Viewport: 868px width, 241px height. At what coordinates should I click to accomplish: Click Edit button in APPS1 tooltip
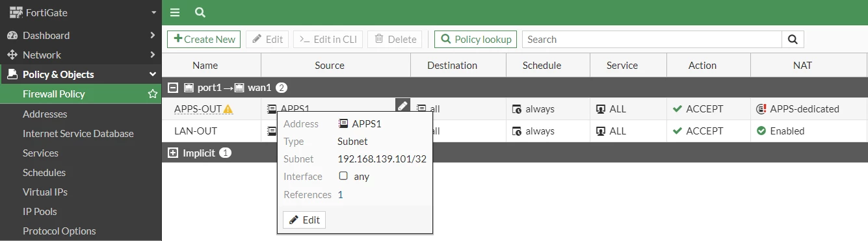(304, 220)
